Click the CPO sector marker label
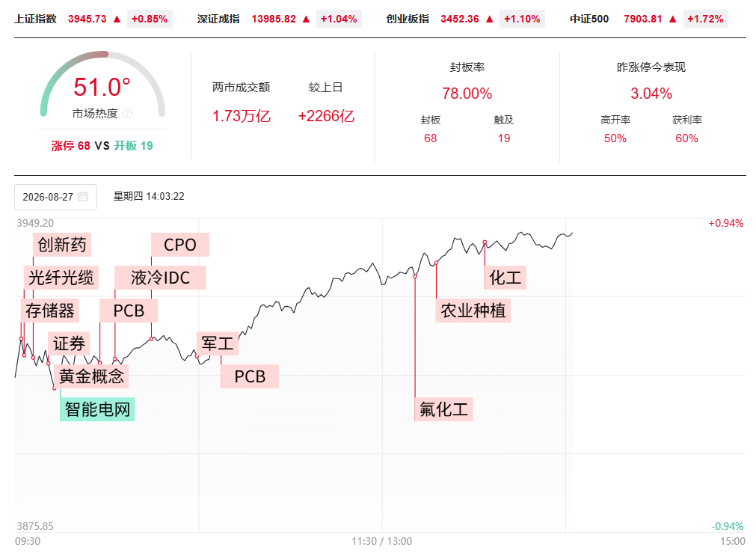 [179, 245]
